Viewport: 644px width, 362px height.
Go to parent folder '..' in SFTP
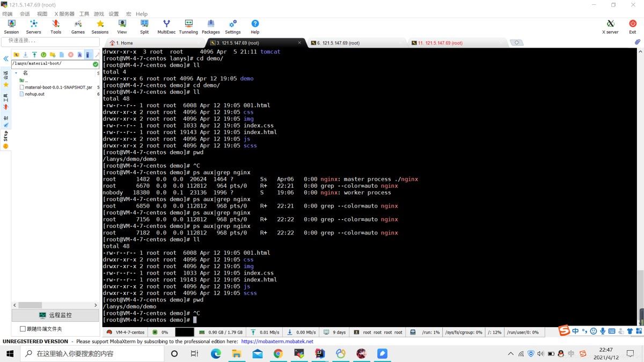tap(24, 80)
